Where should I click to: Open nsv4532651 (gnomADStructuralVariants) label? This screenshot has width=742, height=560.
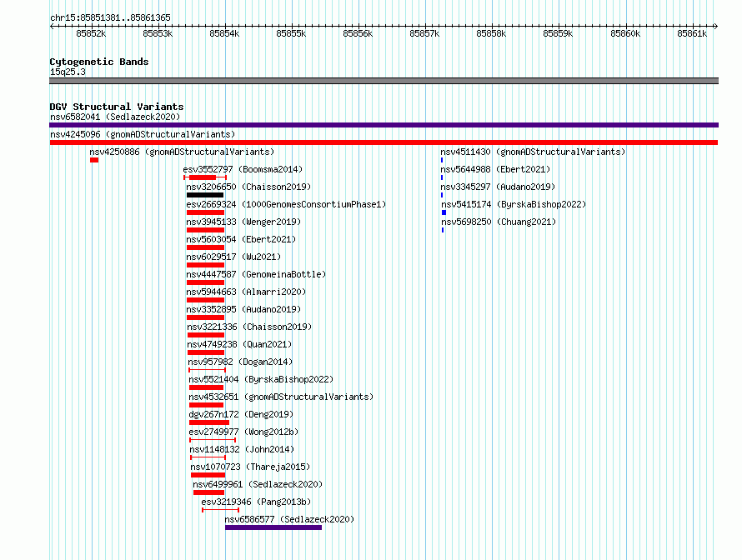point(281,397)
